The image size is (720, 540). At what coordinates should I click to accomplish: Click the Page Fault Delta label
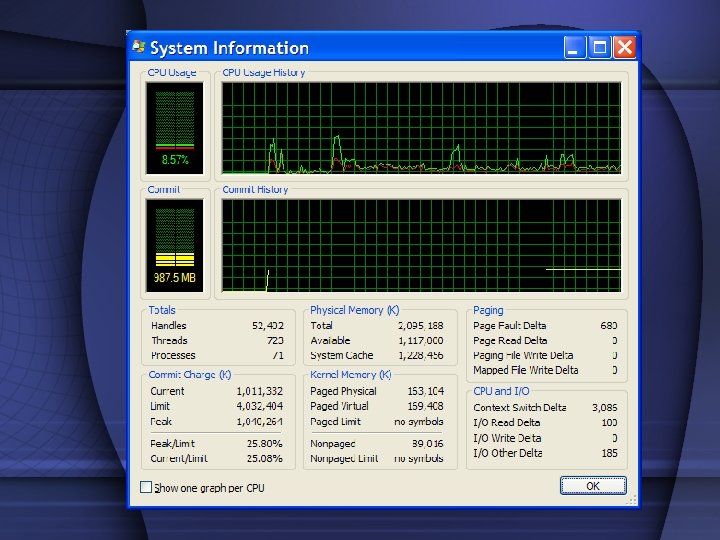pos(510,326)
